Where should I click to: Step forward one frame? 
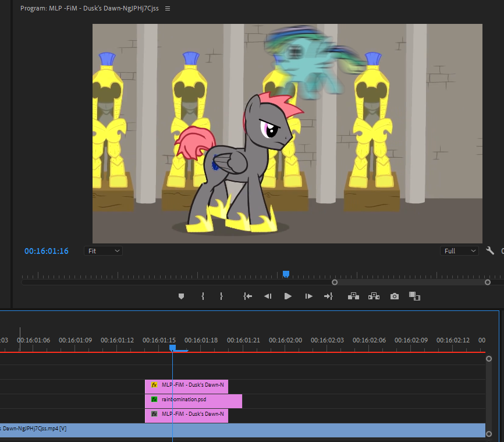[x=308, y=296]
